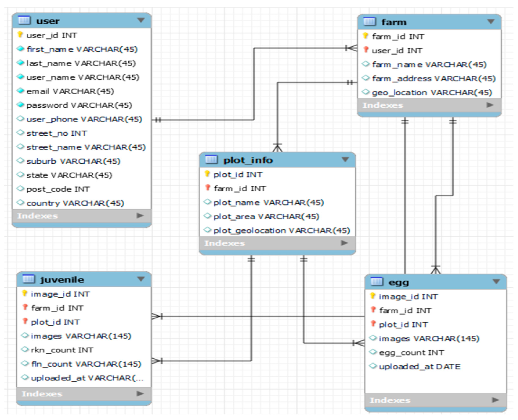Click the farm table icon in header
This screenshot has width=518, height=420.
[x=369, y=22]
